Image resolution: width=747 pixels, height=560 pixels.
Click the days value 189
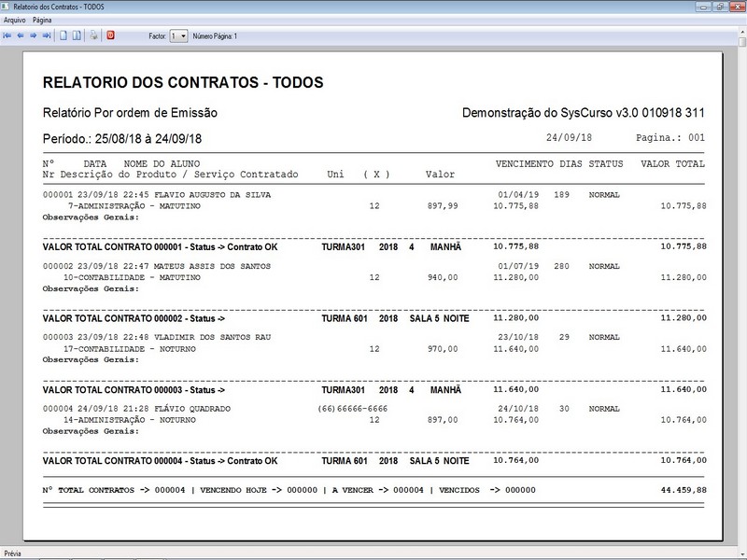(x=562, y=195)
